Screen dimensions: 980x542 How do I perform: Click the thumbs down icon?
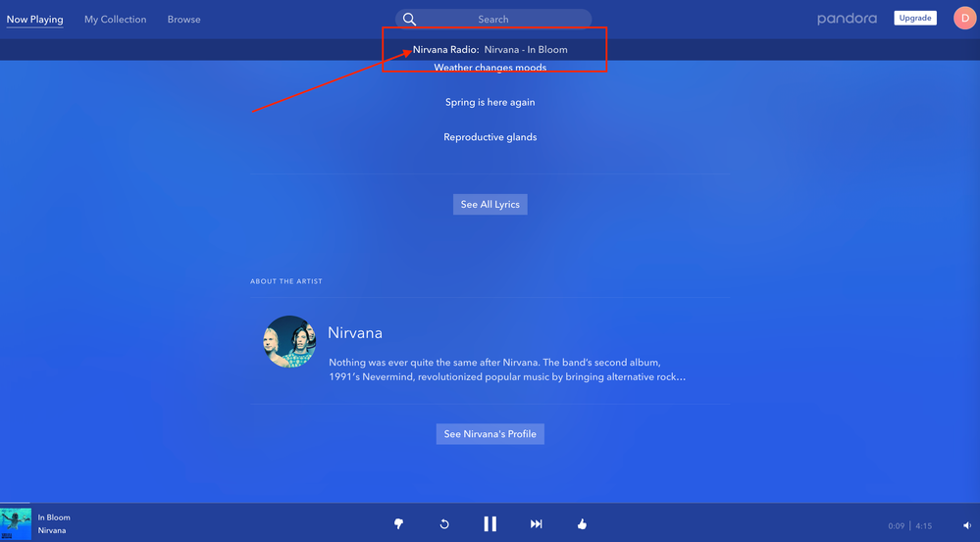coord(398,524)
